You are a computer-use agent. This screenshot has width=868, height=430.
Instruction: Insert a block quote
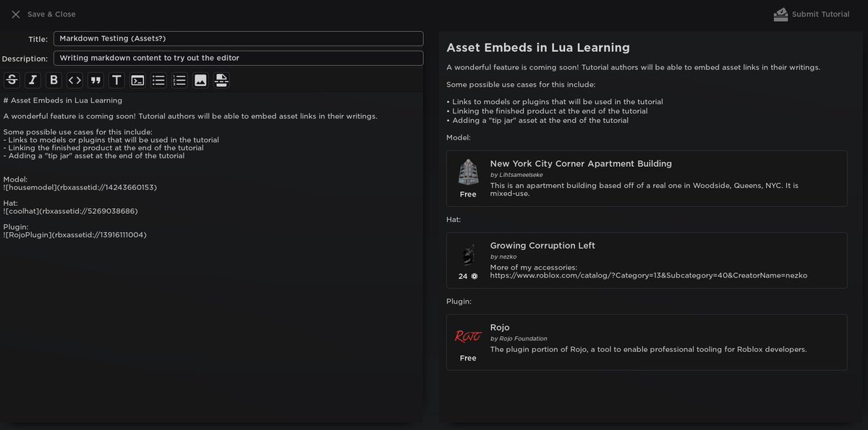point(95,80)
